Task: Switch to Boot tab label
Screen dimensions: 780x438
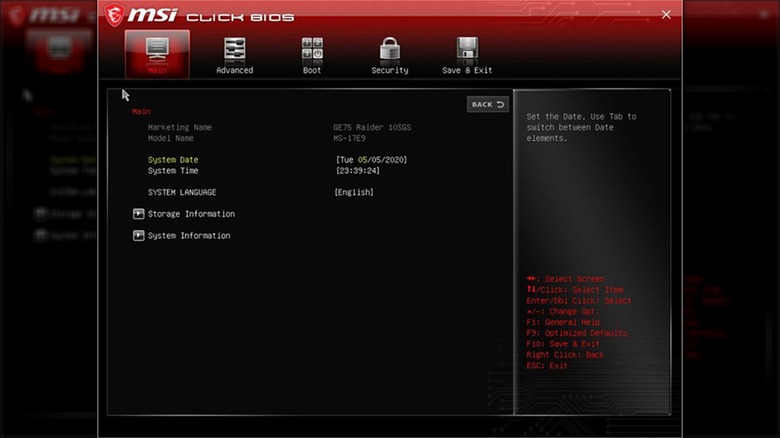Action: pyautogui.click(x=312, y=71)
